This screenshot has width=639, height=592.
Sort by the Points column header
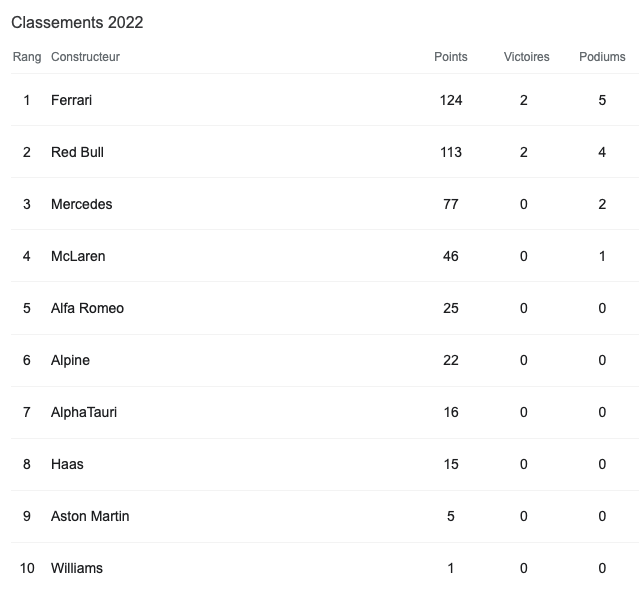pos(451,57)
